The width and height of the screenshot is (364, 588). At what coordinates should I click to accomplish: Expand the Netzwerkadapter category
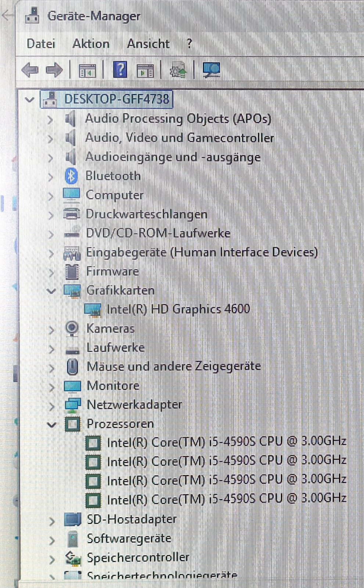pyautogui.click(x=52, y=406)
